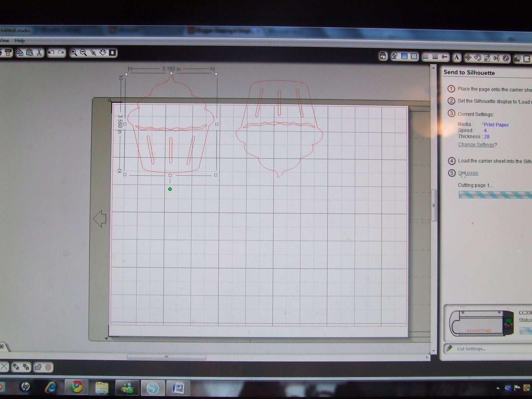
Task: Click the Cut scissors icon
Action: point(40,53)
